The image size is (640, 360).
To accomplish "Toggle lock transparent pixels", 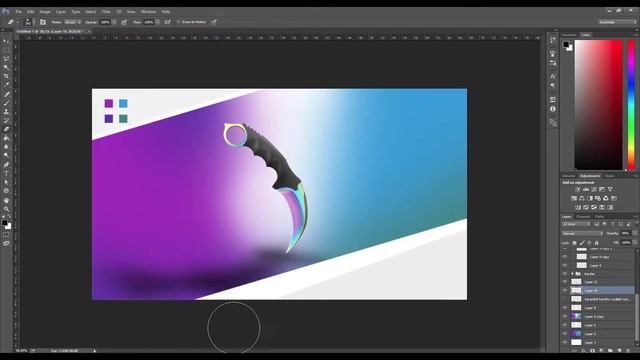I will (x=574, y=243).
